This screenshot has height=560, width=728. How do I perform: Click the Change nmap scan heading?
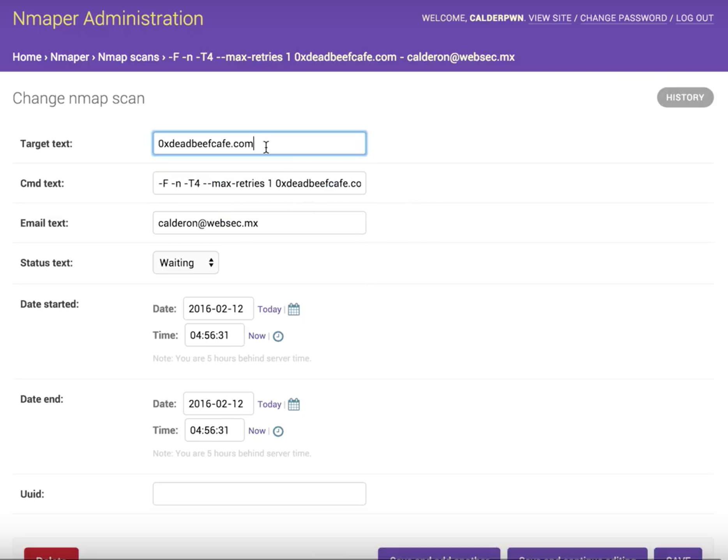(79, 98)
